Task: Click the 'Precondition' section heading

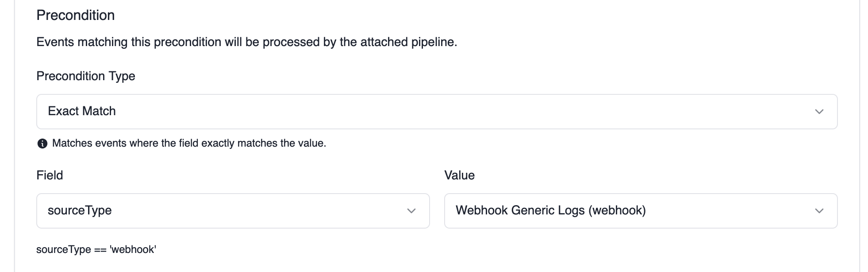Action: (x=76, y=16)
